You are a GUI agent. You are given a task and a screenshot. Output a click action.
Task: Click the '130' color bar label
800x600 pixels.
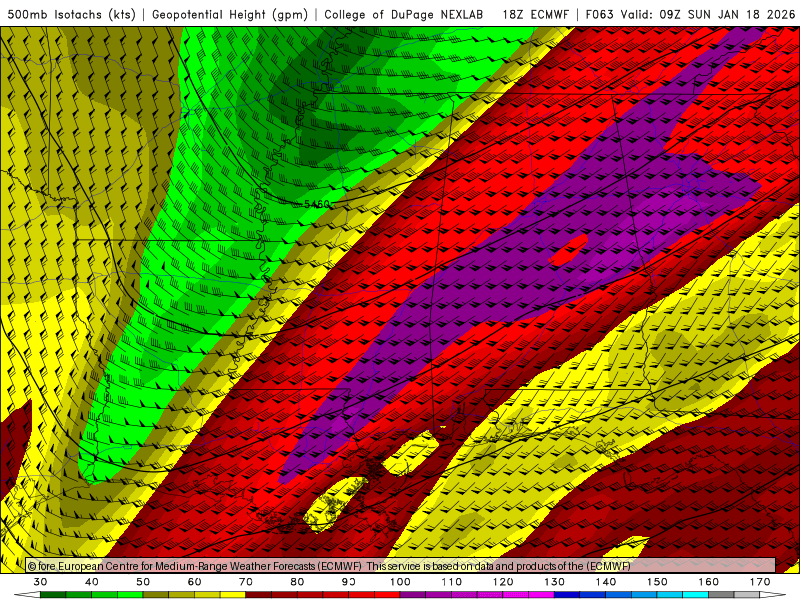(555, 582)
